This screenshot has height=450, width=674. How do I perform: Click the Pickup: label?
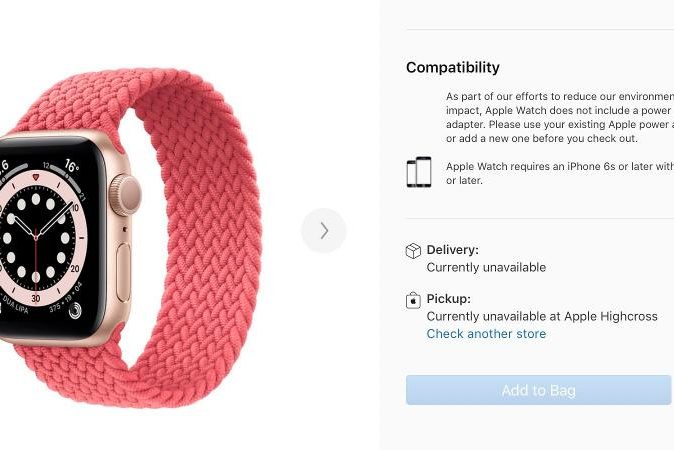click(448, 299)
